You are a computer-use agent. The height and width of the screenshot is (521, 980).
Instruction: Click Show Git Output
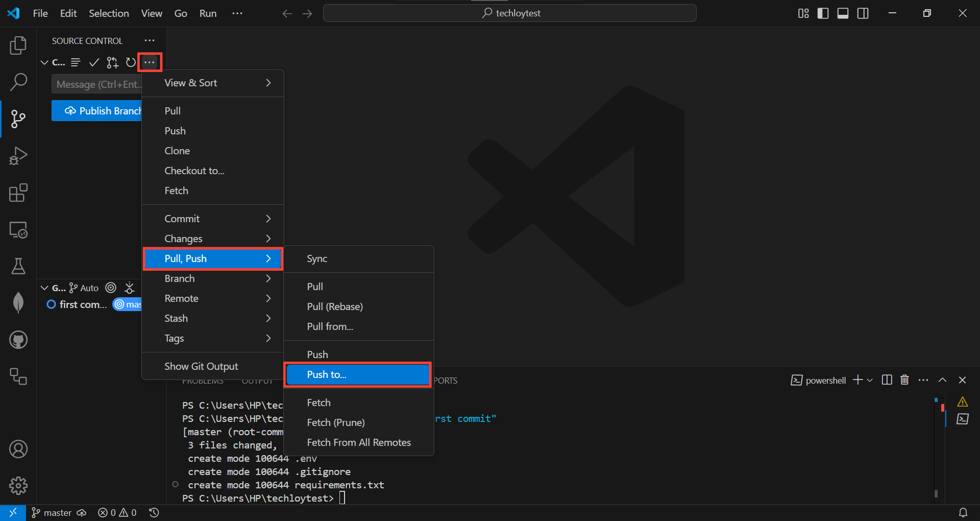(x=201, y=366)
